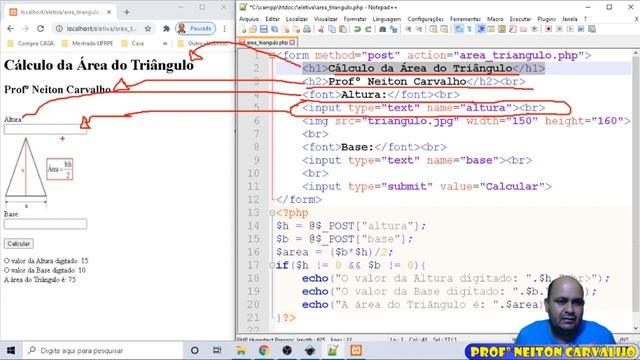Open a new tab in Chrome

(x=127, y=12)
